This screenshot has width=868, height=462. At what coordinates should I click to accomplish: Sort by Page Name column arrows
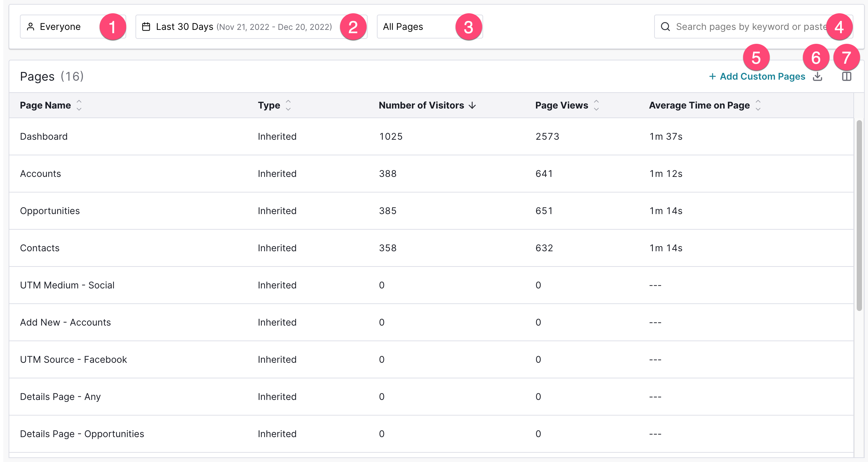pos(79,105)
